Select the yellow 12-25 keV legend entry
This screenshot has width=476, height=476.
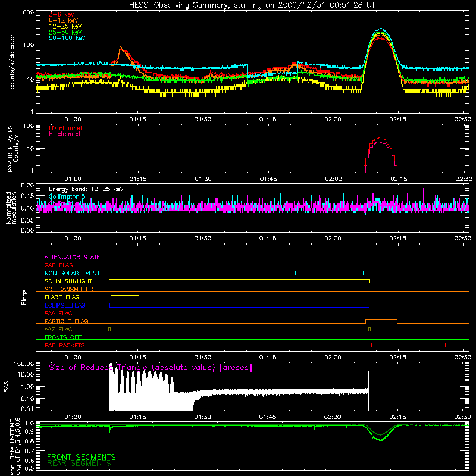point(65,26)
